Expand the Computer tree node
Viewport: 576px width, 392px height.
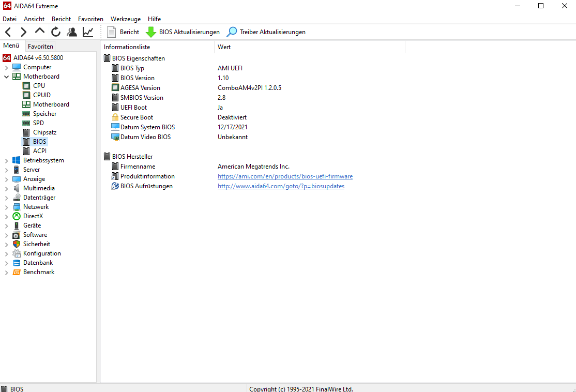(x=7, y=68)
